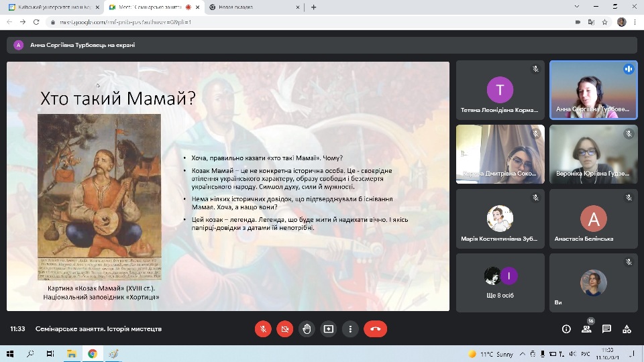Image resolution: width=644 pixels, height=362 pixels.
Task: Open volume control in system tray
Action: tap(573, 354)
